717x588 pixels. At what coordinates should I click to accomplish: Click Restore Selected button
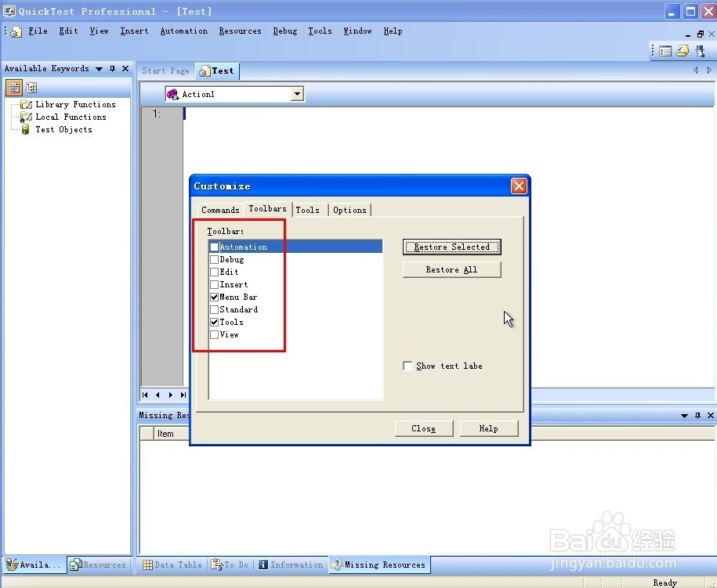pyautogui.click(x=452, y=247)
